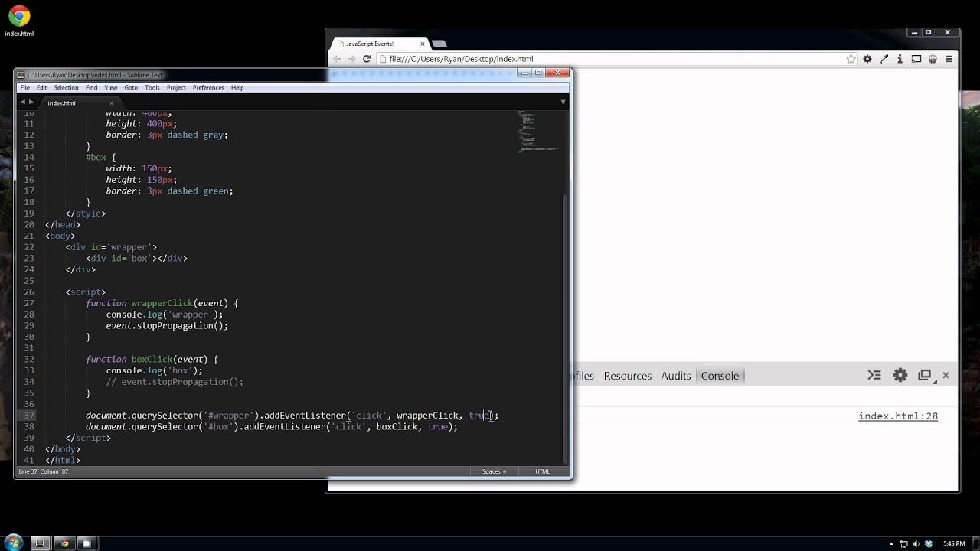
Task: Open the Selection menu in Sublime
Action: pos(66,88)
